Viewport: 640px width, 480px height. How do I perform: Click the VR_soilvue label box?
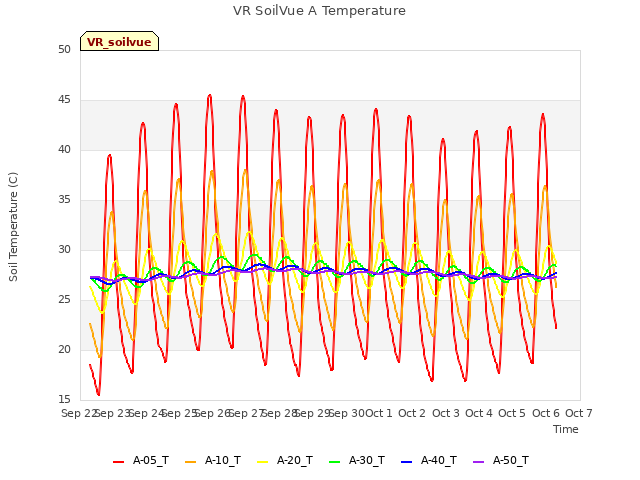119,41
